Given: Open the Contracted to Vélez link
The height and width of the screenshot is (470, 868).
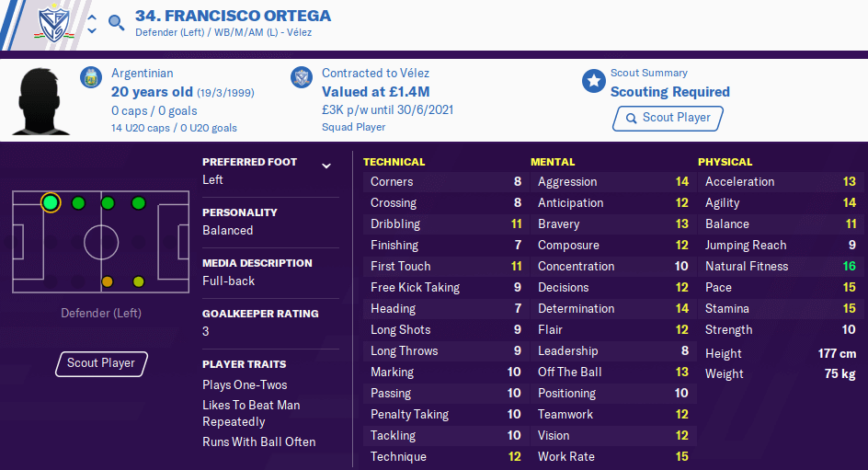Looking at the screenshot, I should (x=375, y=73).
